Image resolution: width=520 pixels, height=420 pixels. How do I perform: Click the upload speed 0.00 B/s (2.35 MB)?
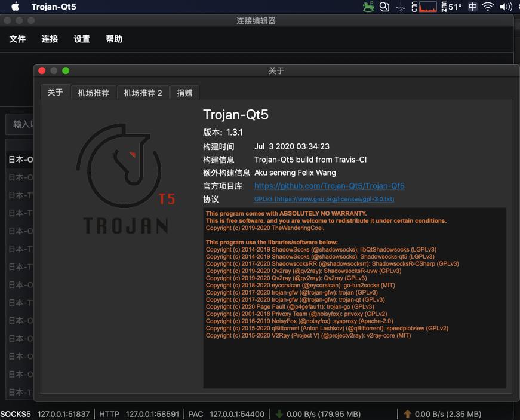[x=448, y=414]
